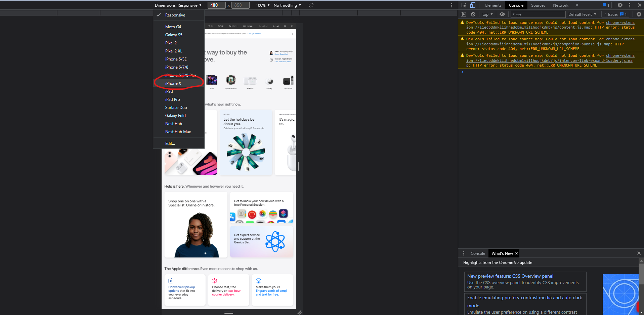This screenshot has width=644, height=315.
Task: Click the Convenient pickup options link
Action: click(181, 289)
